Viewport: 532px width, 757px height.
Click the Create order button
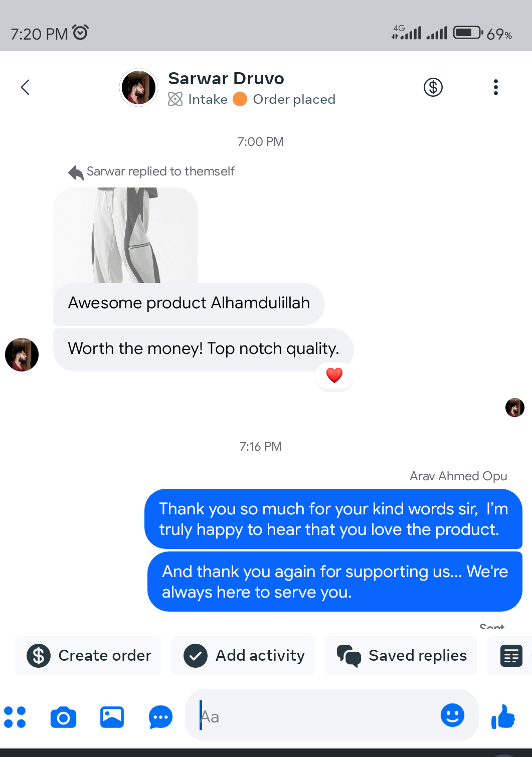click(x=88, y=656)
